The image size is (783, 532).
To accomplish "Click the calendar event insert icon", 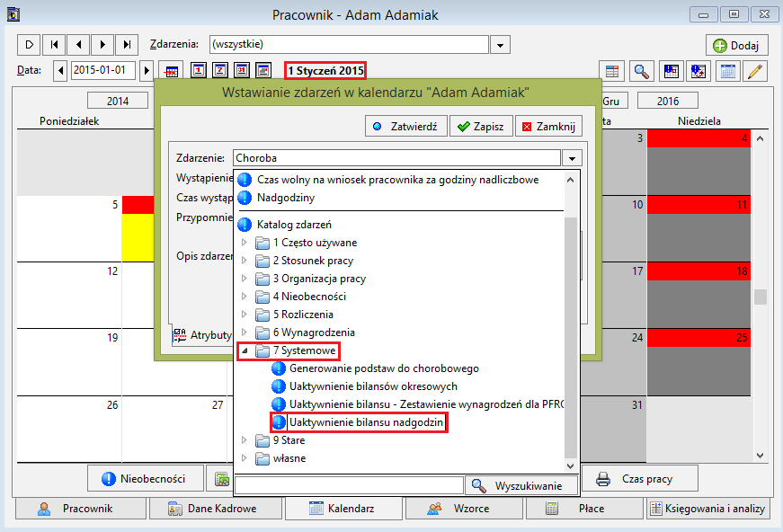I will 672,71.
